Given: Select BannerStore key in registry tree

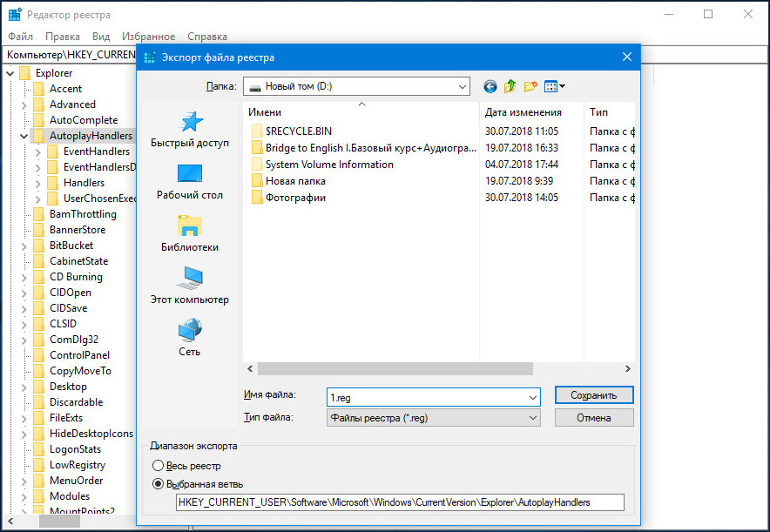Looking at the screenshot, I should [78, 230].
